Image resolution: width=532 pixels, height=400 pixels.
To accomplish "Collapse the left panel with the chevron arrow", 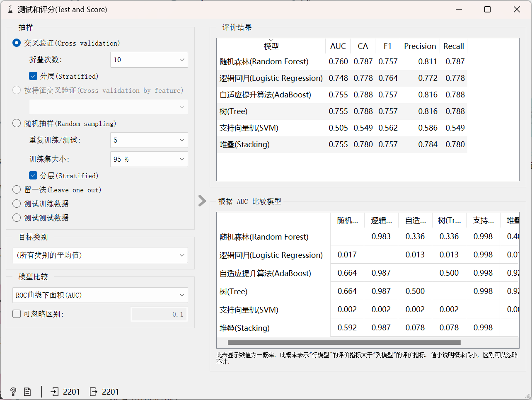I will click(x=202, y=201).
